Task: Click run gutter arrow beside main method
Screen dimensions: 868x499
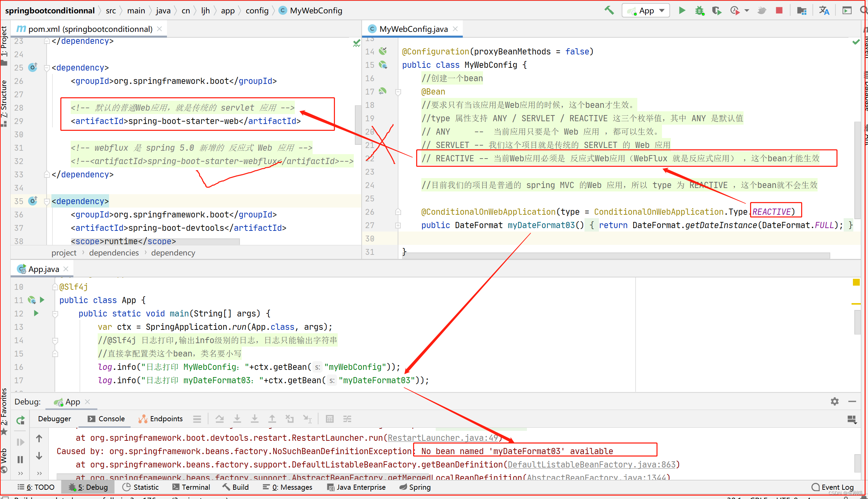Action: click(36, 313)
